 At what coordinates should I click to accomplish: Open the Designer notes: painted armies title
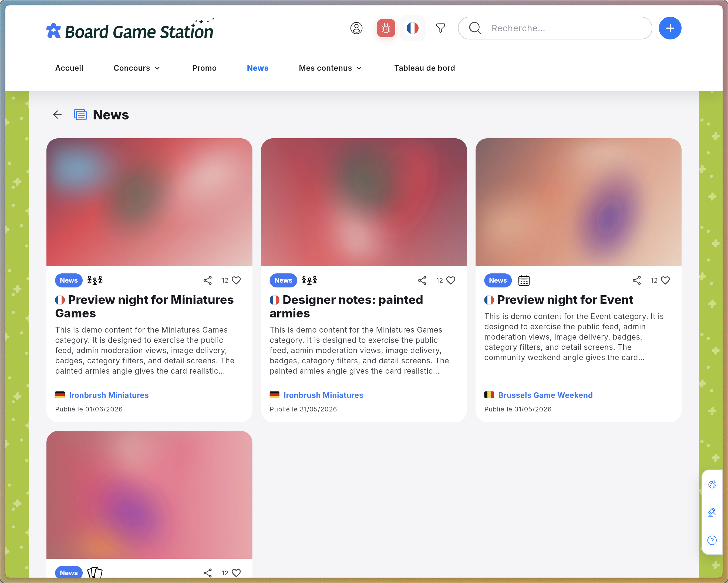(x=346, y=306)
